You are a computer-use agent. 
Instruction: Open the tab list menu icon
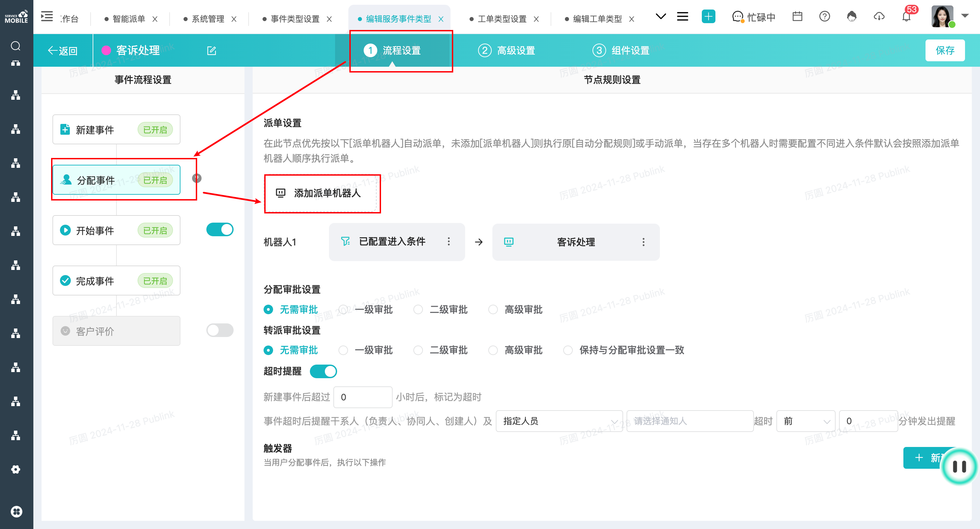pyautogui.click(x=682, y=17)
